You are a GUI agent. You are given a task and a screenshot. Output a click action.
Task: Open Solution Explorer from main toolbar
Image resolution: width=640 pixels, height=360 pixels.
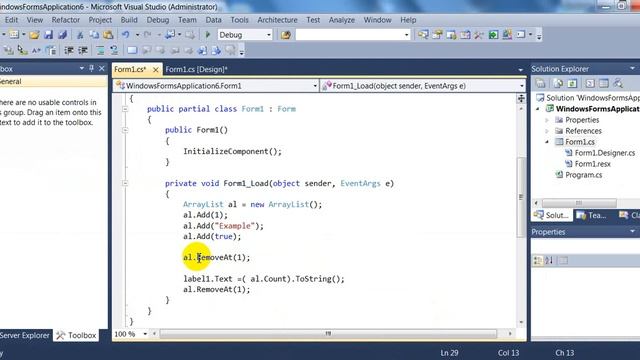coord(423,35)
